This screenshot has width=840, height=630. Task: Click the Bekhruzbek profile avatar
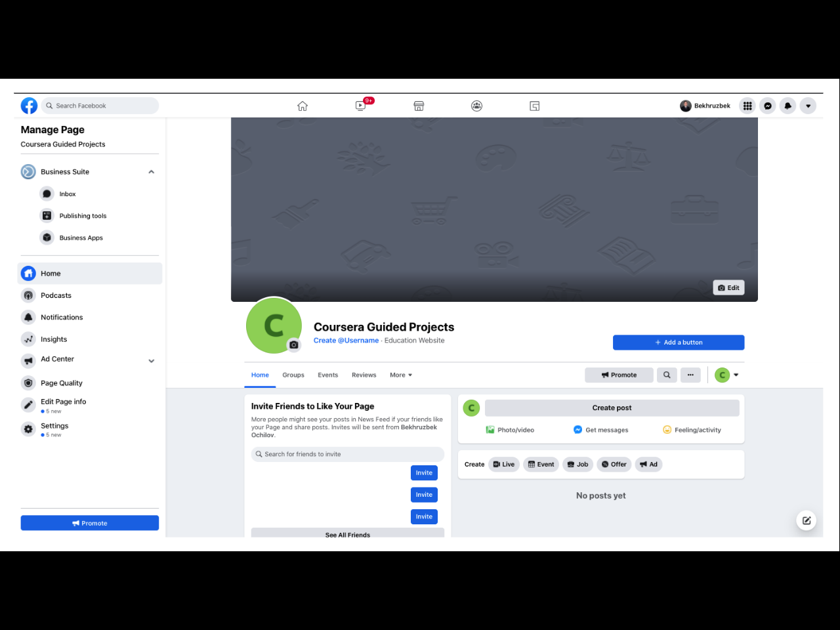(686, 106)
